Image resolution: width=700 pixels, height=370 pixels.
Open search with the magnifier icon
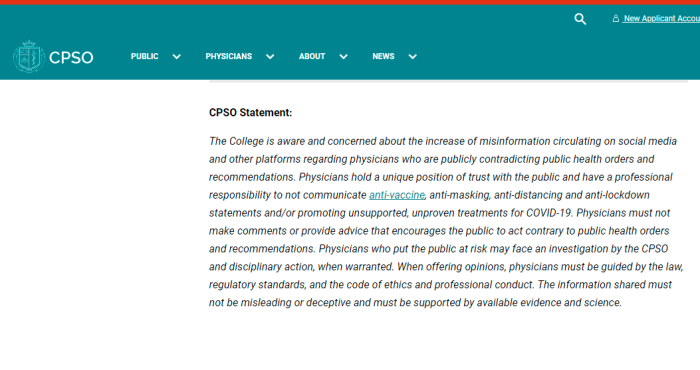pos(580,19)
